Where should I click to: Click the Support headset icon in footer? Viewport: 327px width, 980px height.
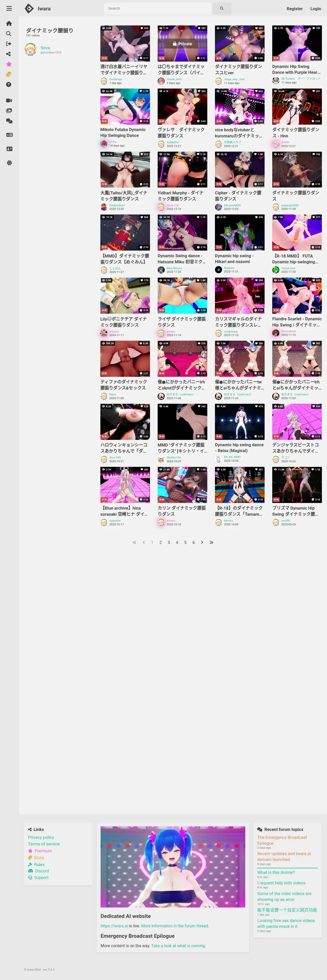pos(30,878)
